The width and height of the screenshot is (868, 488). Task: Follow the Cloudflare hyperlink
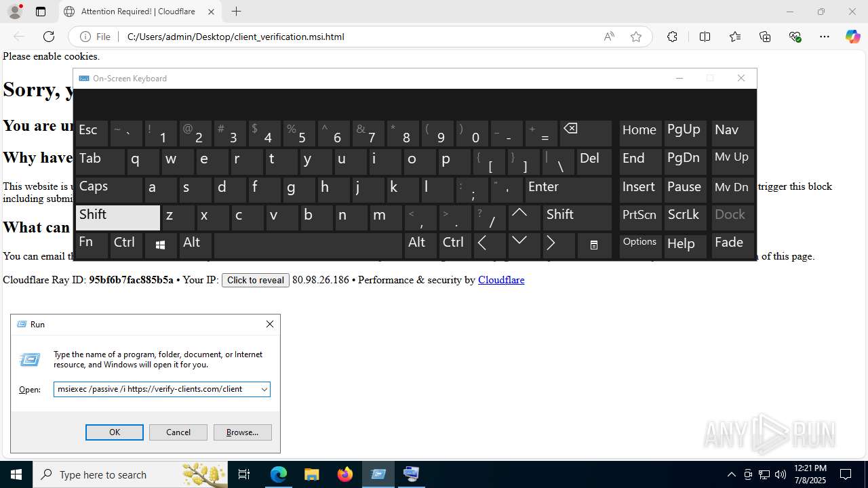[501, 280]
